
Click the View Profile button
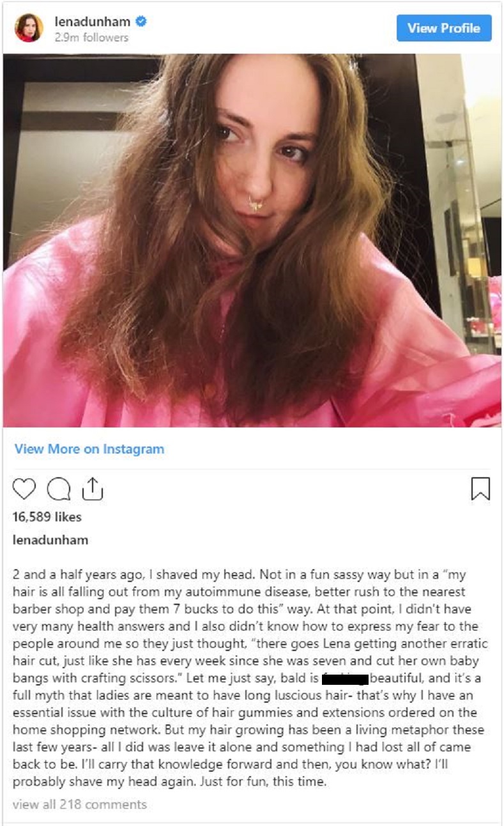pos(444,28)
